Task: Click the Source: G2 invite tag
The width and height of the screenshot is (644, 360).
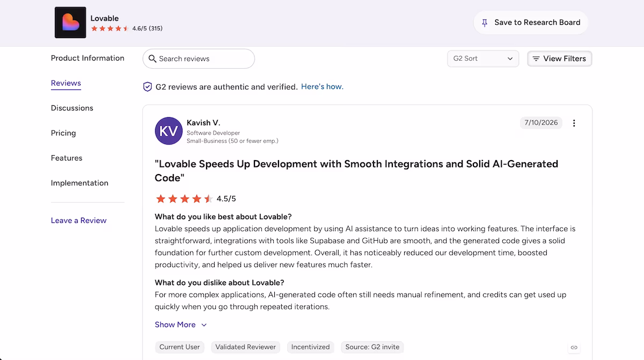Action: tap(372, 347)
